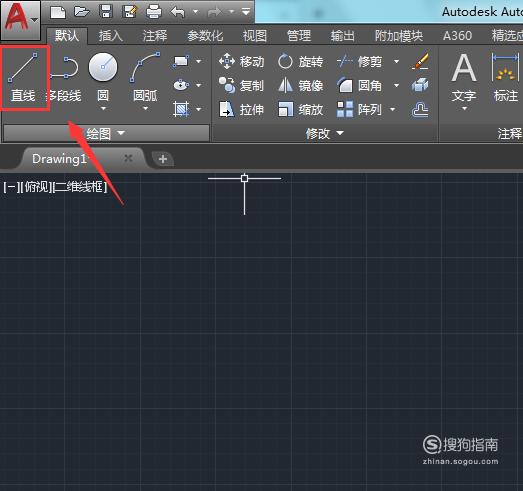Expand the 绘图 panel title
The image size is (523, 491).
(x=106, y=133)
